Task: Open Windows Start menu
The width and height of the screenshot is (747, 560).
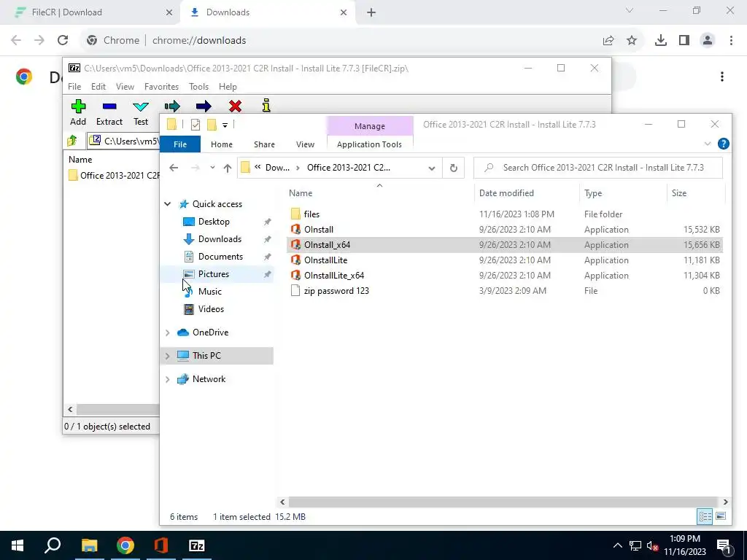Action: [18, 545]
